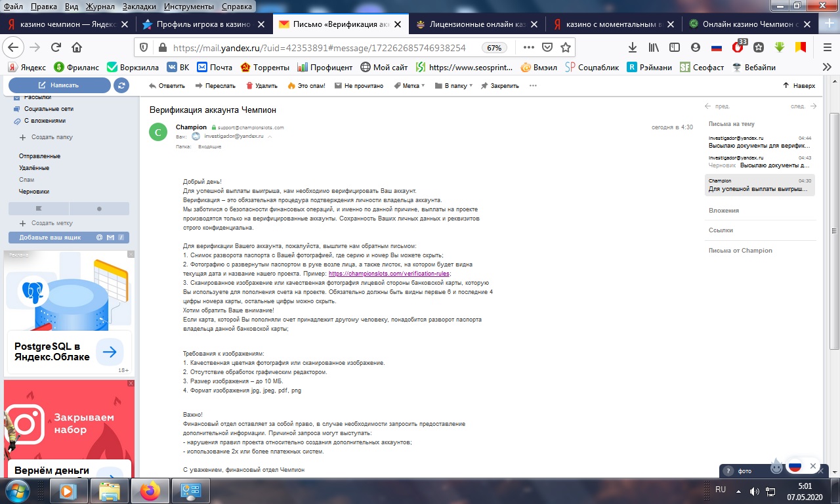Screen dimensions: 840x504
Task: Switch to the 'Профиль игрока в казино' tab
Action: tap(203, 24)
